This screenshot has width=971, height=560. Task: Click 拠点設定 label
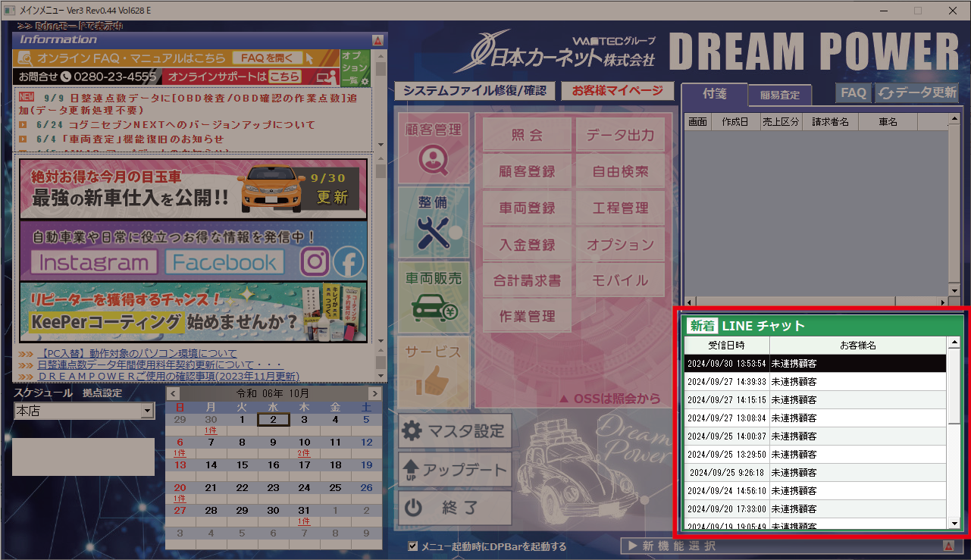(102, 393)
